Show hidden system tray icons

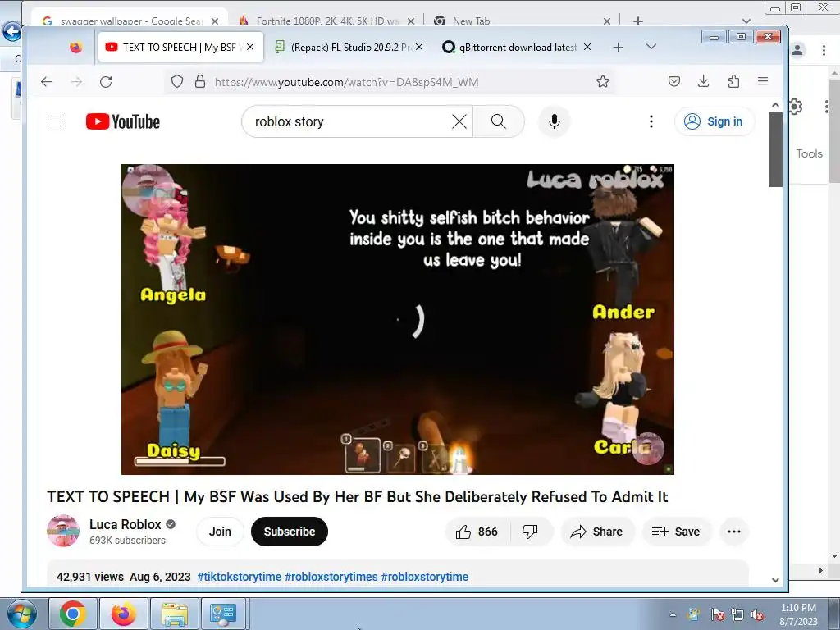click(673, 614)
